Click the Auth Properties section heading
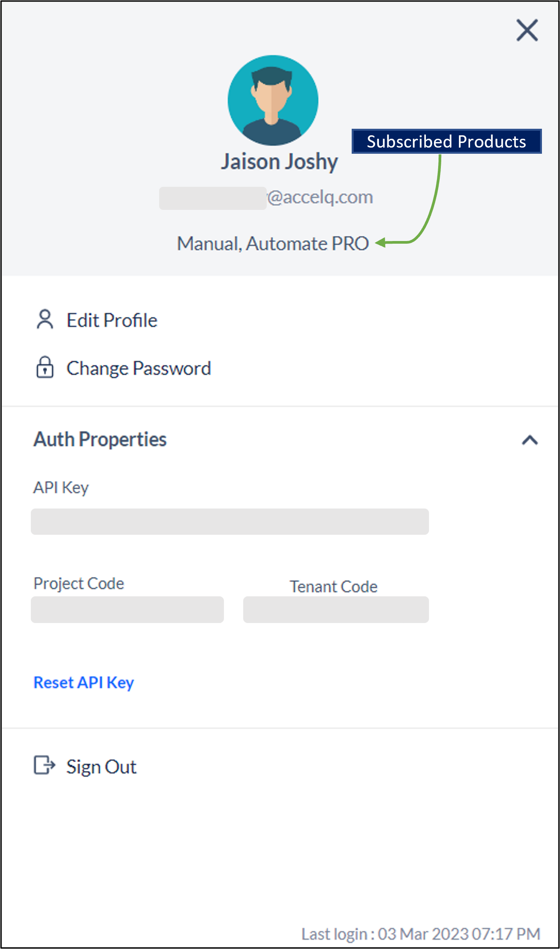This screenshot has height=949, width=560. pos(100,439)
